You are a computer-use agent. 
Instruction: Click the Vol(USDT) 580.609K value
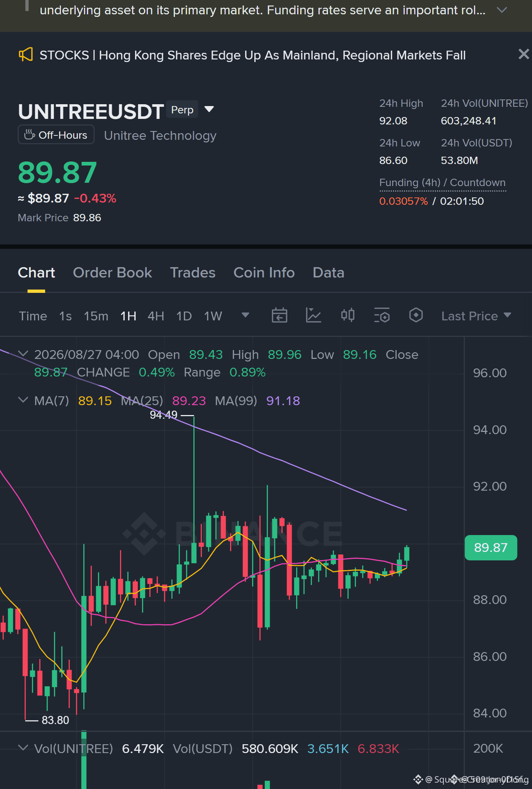pos(270,749)
